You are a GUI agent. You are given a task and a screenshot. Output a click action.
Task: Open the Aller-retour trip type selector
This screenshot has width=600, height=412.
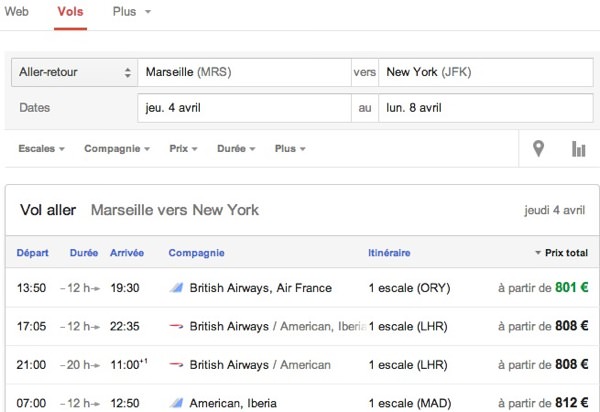click(75, 72)
